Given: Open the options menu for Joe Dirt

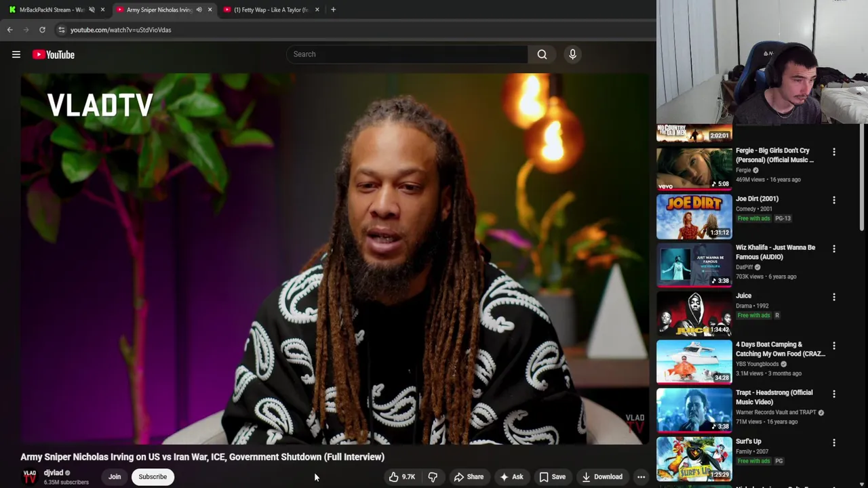Looking at the screenshot, I should (834, 200).
